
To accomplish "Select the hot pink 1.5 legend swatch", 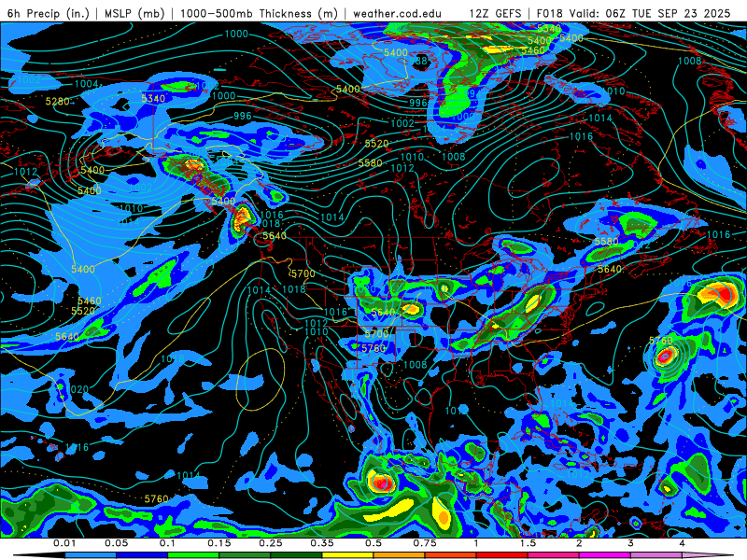I will 554,555.
